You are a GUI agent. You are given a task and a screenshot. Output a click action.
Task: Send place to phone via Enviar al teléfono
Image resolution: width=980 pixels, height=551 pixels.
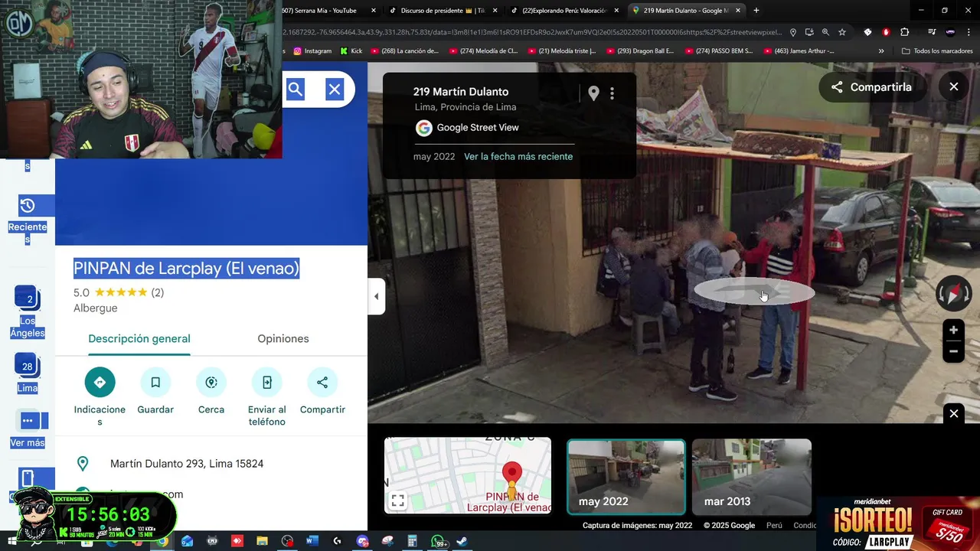(266, 396)
